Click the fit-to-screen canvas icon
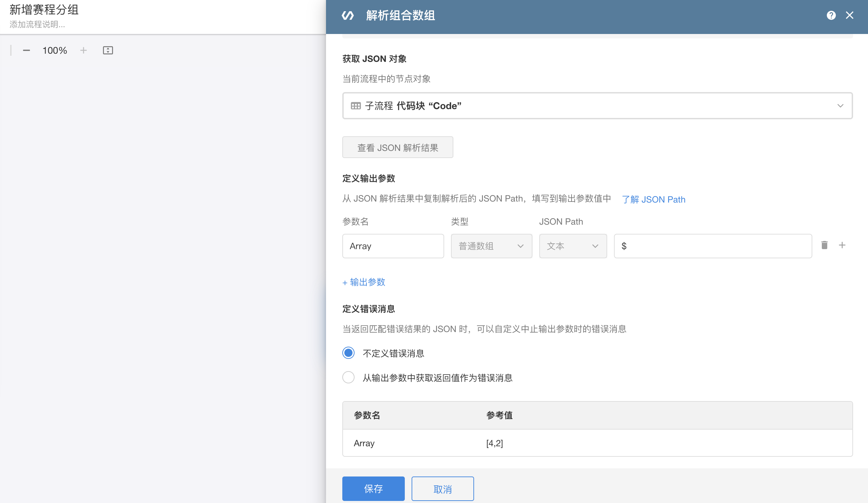Screen dimensions: 868x503 coord(108,51)
